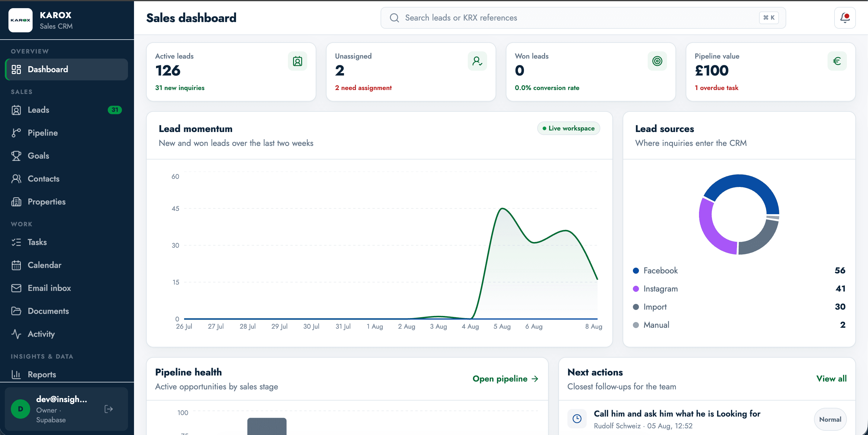Click the blue Facebook legend dot

(x=636, y=270)
